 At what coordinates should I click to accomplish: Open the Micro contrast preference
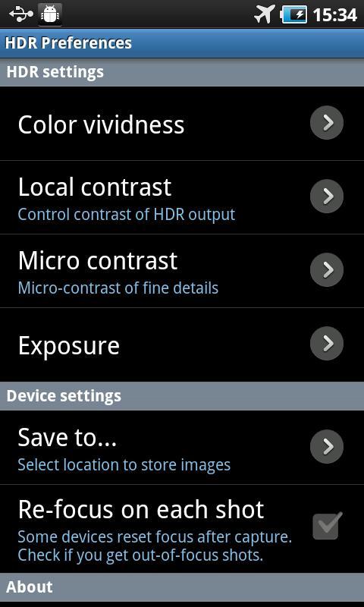coord(182,271)
